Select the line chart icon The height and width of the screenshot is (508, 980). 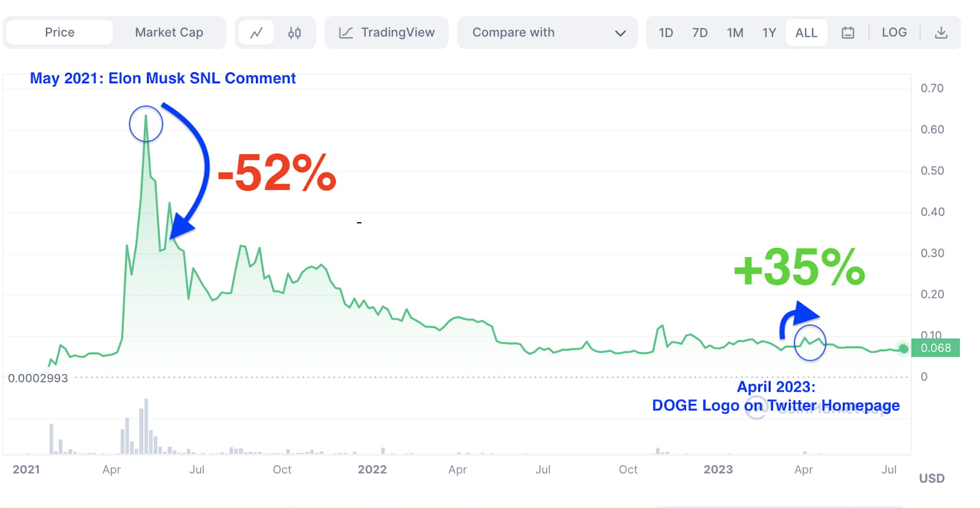(x=257, y=32)
